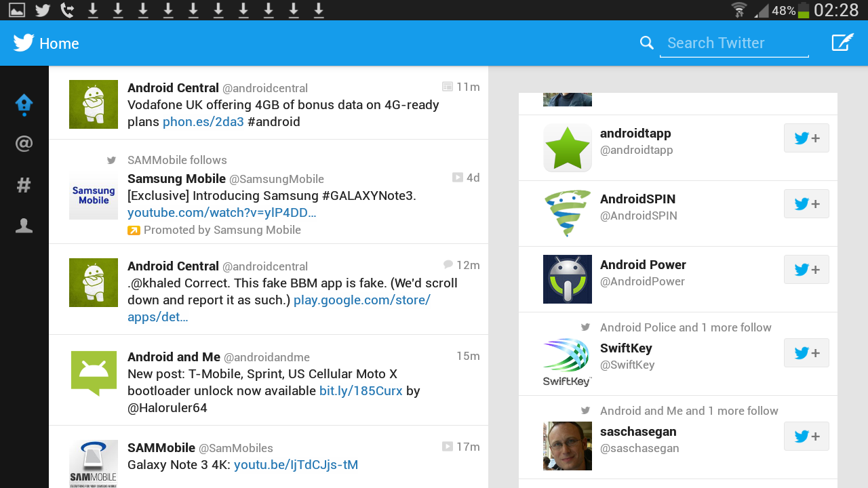Focus the Search Twitter input field
This screenshot has height=488, width=868.
(x=734, y=43)
